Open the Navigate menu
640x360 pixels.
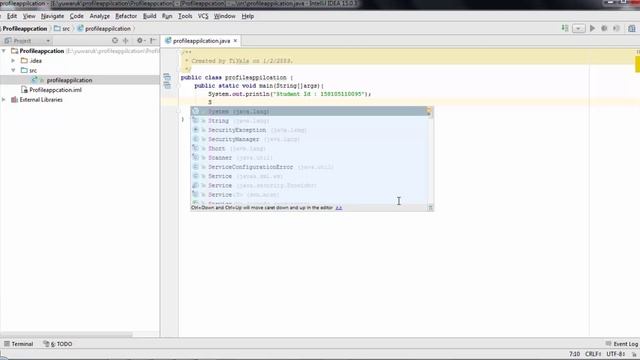(x=52, y=16)
